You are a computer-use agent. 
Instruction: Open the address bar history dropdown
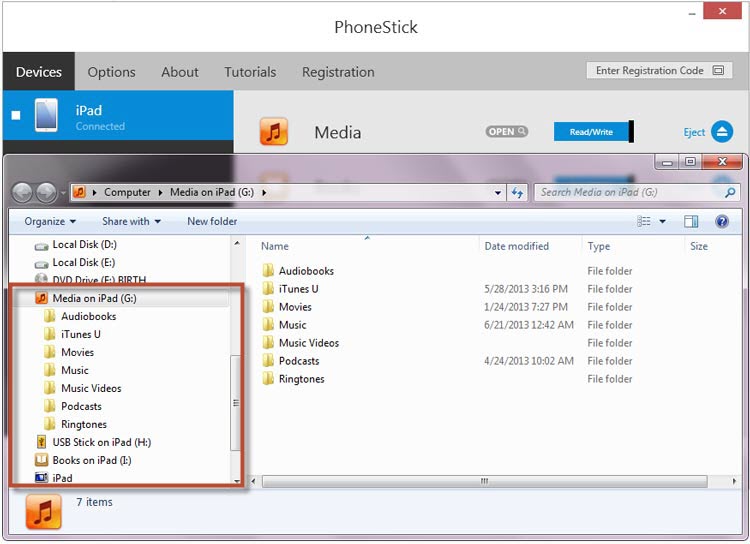[x=498, y=193]
